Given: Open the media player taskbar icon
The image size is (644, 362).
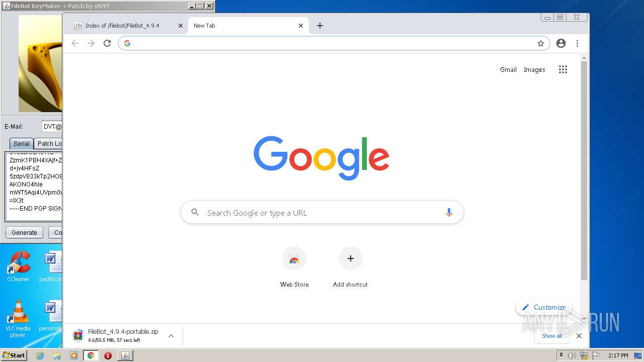Looking at the screenshot, I should coord(74,355).
